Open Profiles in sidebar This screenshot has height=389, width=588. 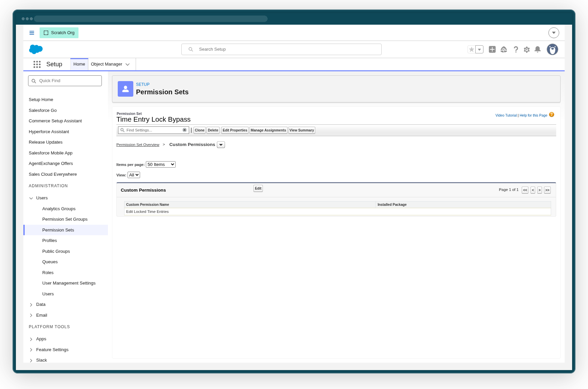(50, 241)
